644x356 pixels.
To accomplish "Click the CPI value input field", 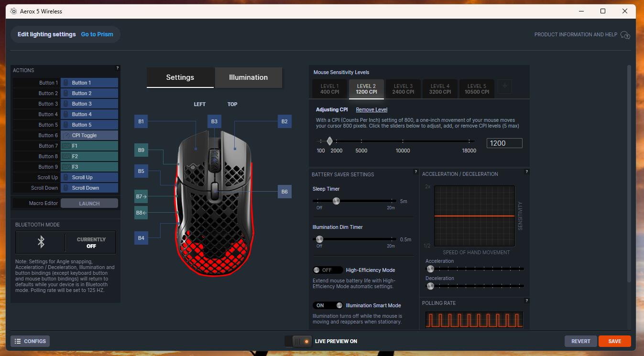I will (504, 143).
